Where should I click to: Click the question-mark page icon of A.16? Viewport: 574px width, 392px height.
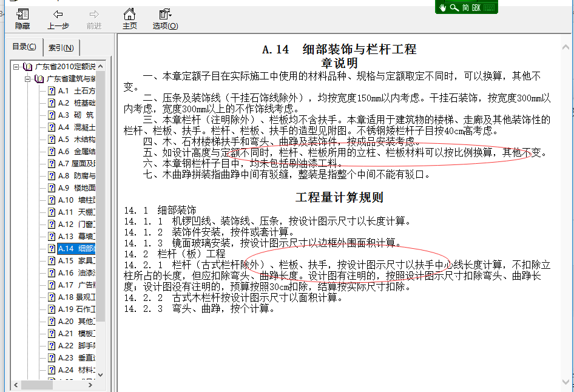point(52,272)
